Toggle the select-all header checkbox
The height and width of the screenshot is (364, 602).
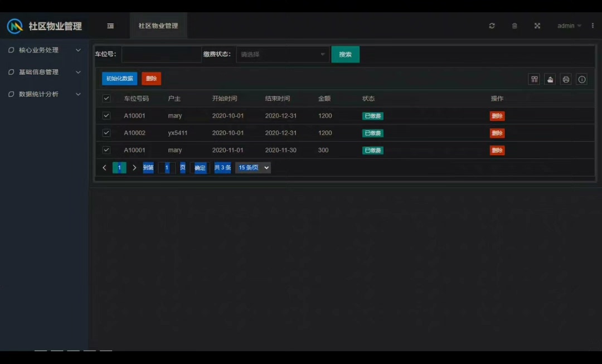(106, 99)
